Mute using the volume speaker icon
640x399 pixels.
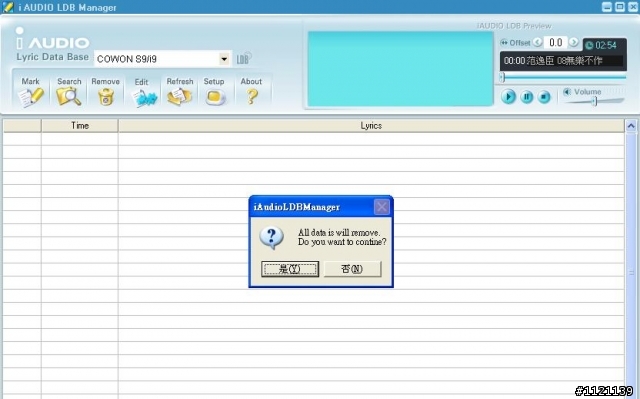(x=567, y=92)
